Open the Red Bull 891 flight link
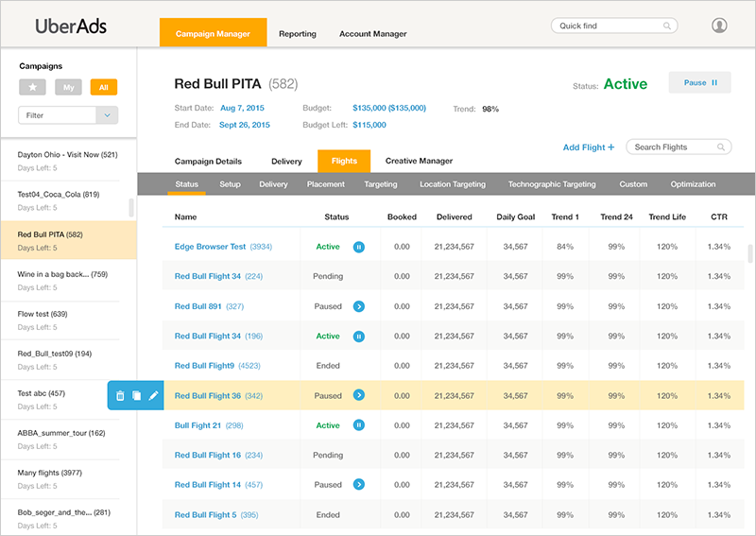The height and width of the screenshot is (536, 756). coord(209,306)
